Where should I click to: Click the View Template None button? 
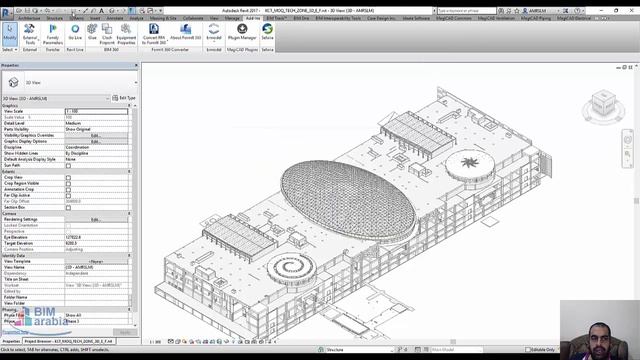point(96,262)
